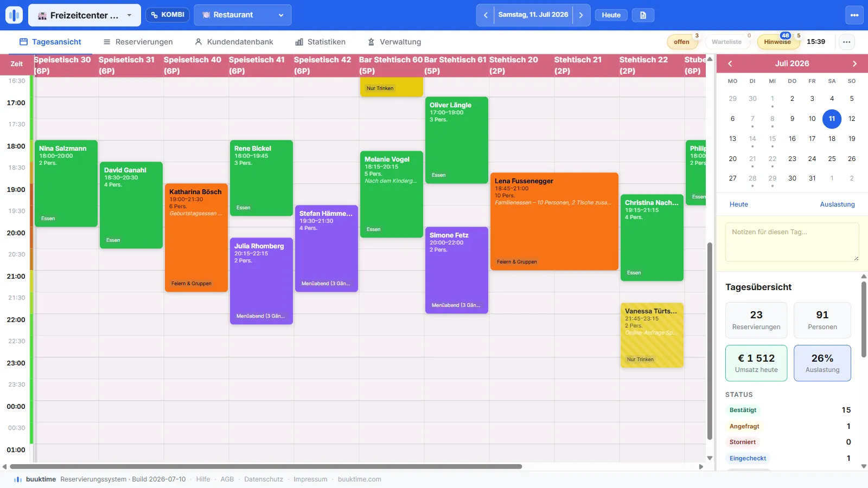868x488 pixels.
Task: Toggle the offen filter pill
Action: (x=681, y=42)
